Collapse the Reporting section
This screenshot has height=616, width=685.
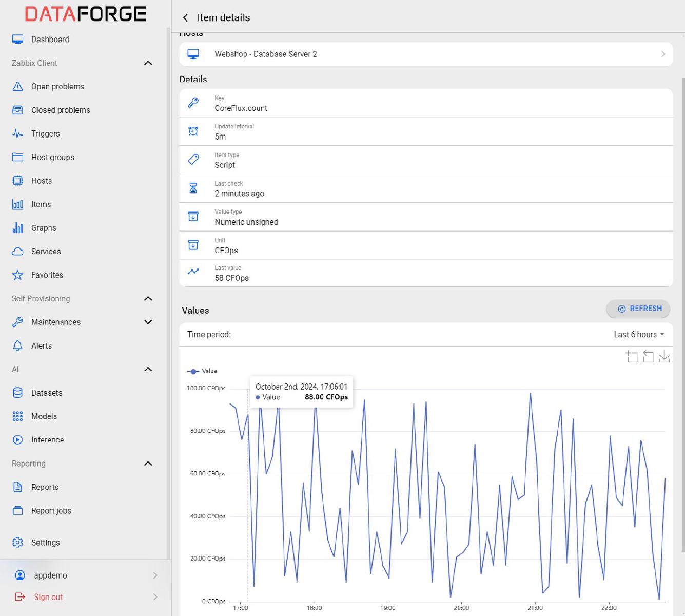tap(148, 464)
